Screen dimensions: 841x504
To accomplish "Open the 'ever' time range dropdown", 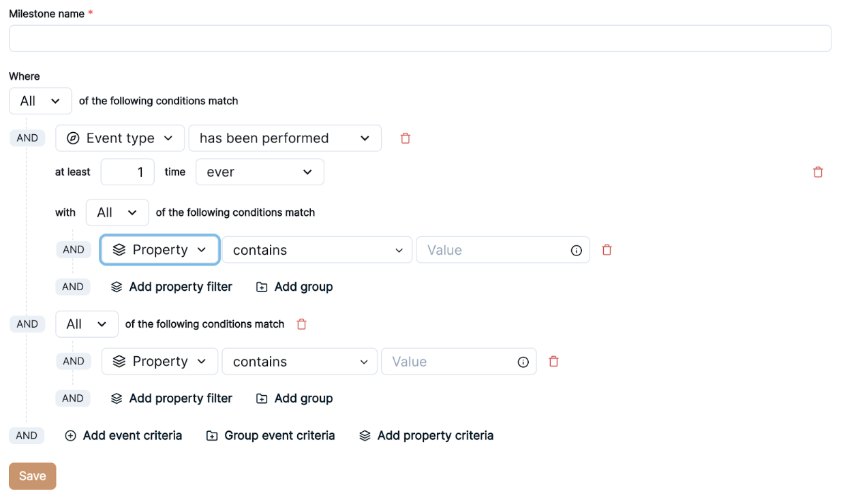I will pyautogui.click(x=259, y=172).
